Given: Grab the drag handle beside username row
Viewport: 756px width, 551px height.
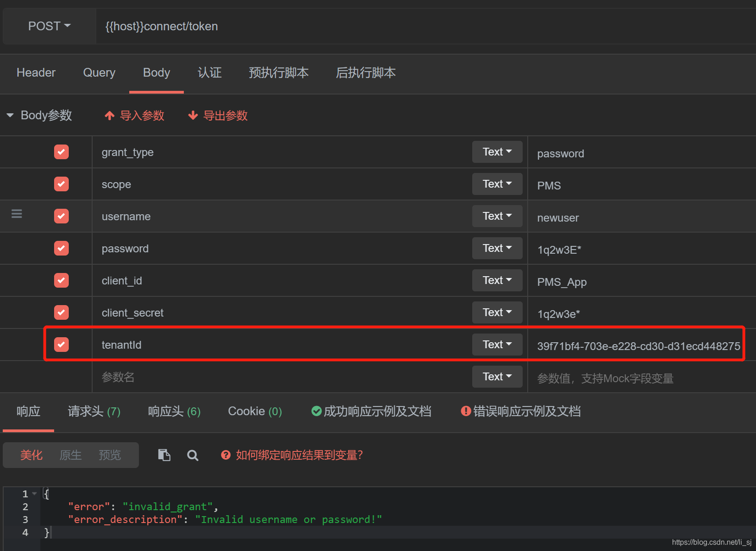Looking at the screenshot, I should click(x=17, y=214).
